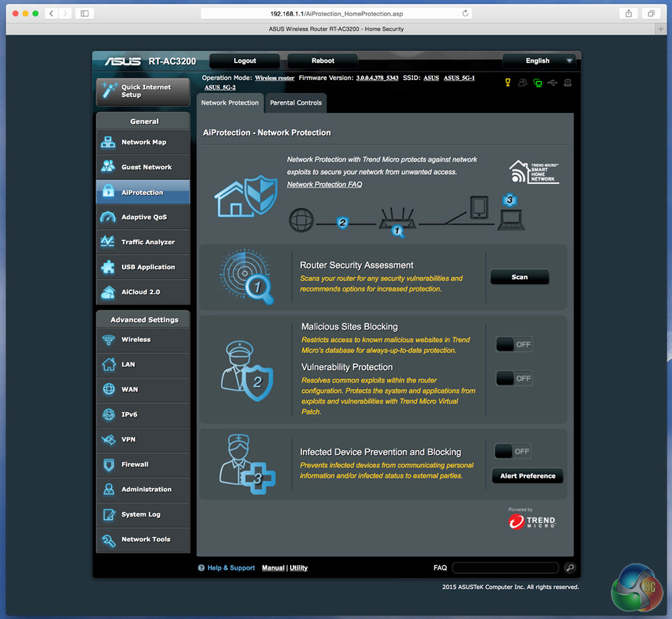Open WAN settings
Image resolution: width=672 pixels, height=619 pixels.
(x=143, y=389)
